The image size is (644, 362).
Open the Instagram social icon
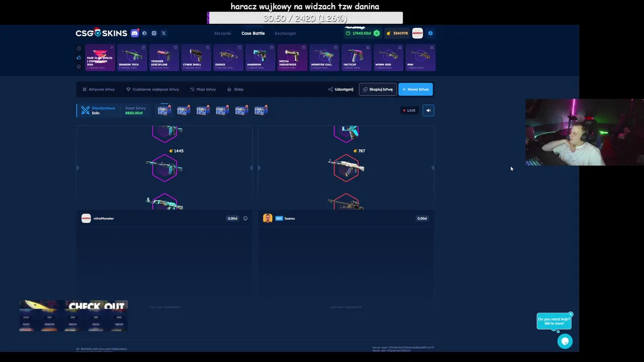click(x=154, y=33)
